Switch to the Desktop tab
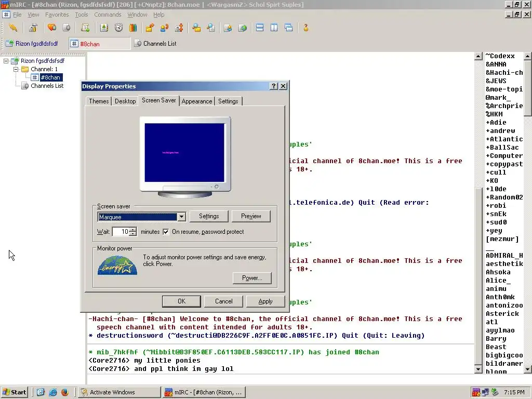This screenshot has width=532, height=399. [x=125, y=101]
